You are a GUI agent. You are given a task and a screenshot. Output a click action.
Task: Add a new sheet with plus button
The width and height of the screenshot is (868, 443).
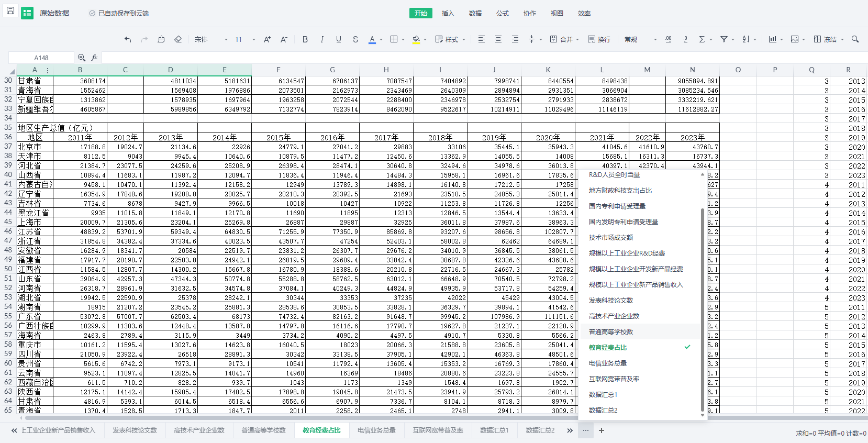[602, 430]
